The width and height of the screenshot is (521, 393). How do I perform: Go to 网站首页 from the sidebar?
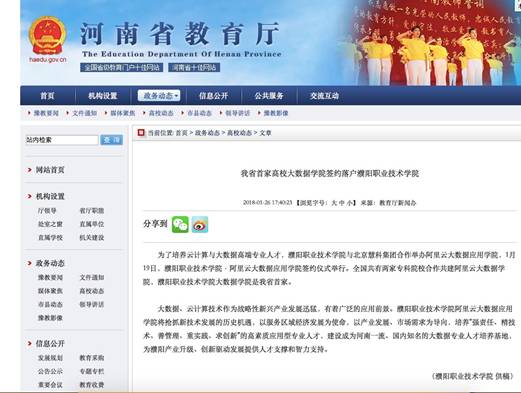tap(50, 170)
